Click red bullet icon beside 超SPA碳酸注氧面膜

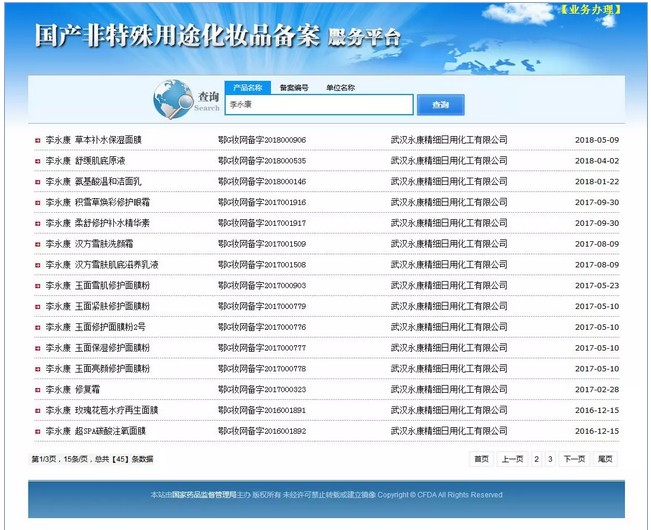pos(37,431)
